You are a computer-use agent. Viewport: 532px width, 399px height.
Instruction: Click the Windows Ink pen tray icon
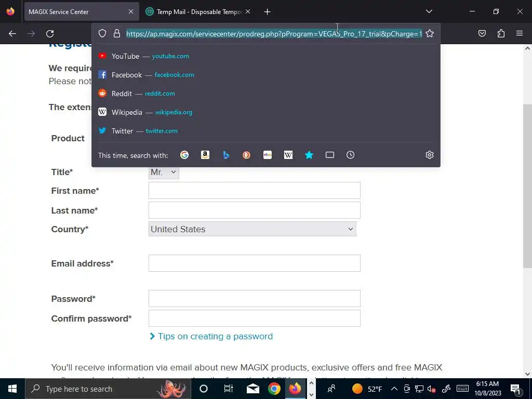click(446, 389)
